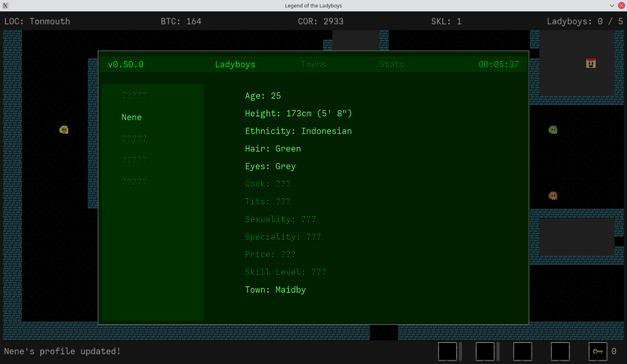
Task: Click the yellow-haired character sprite
Action: (64, 130)
